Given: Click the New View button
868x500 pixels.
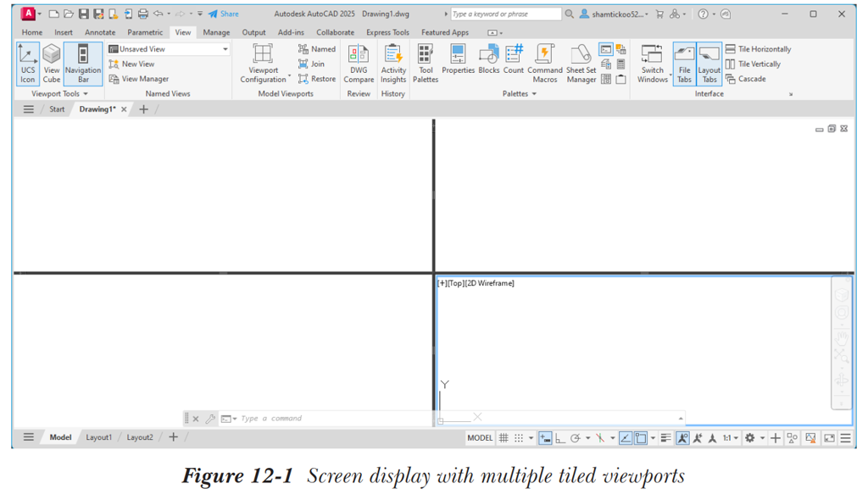Looking at the screenshot, I should coord(131,64).
